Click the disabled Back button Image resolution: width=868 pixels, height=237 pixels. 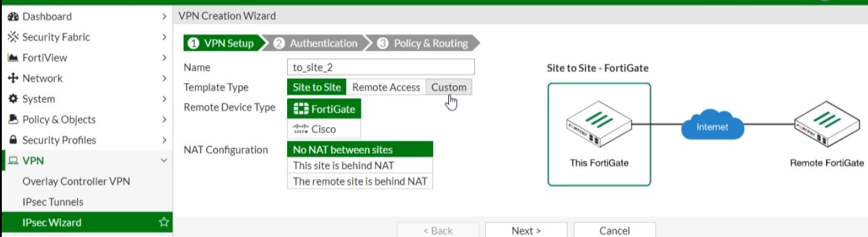pos(438,230)
